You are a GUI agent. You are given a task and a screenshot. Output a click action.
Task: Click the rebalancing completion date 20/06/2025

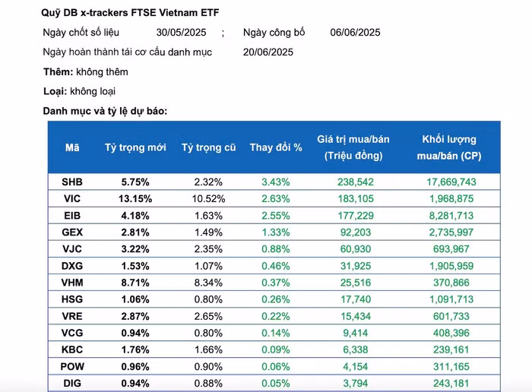[268, 52]
